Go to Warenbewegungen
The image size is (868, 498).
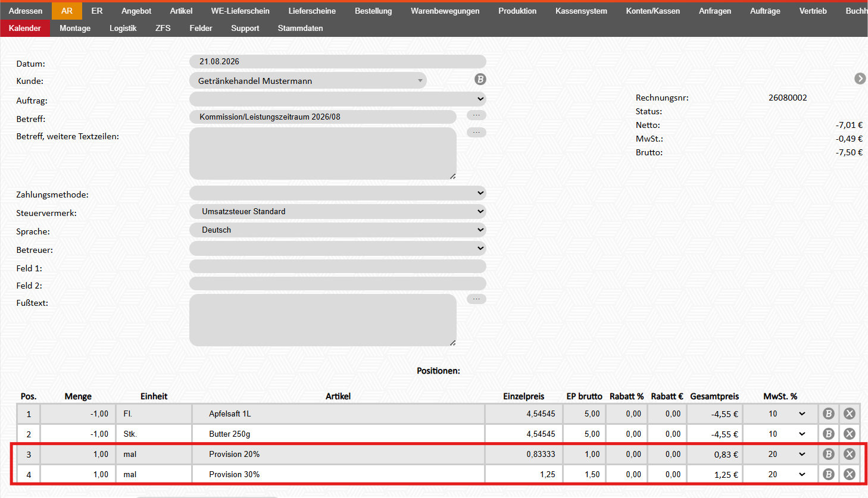(x=445, y=11)
